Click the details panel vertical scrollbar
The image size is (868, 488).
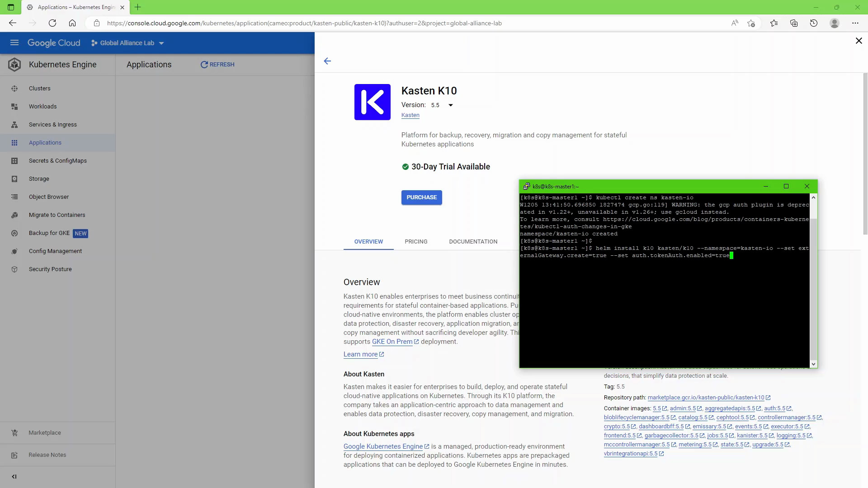click(x=865, y=154)
